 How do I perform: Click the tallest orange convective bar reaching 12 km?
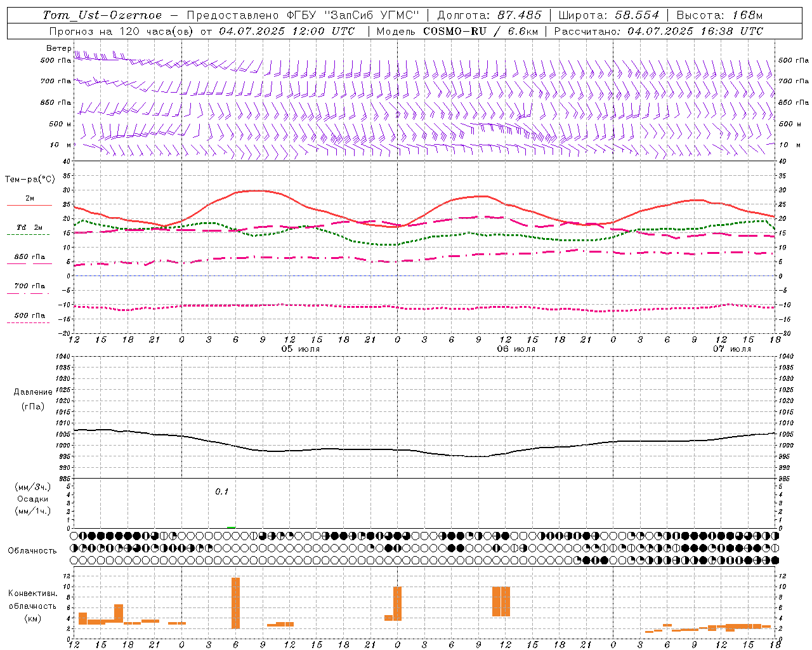point(235,603)
